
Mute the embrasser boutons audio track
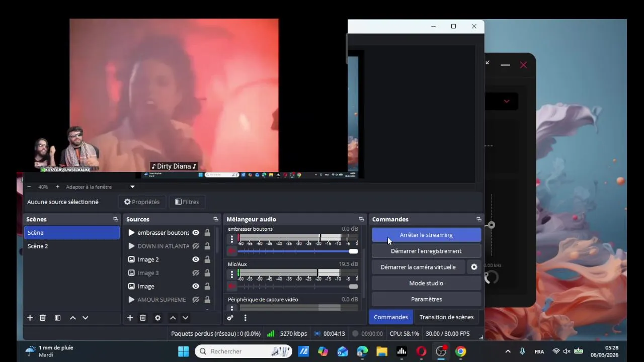[232, 251]
